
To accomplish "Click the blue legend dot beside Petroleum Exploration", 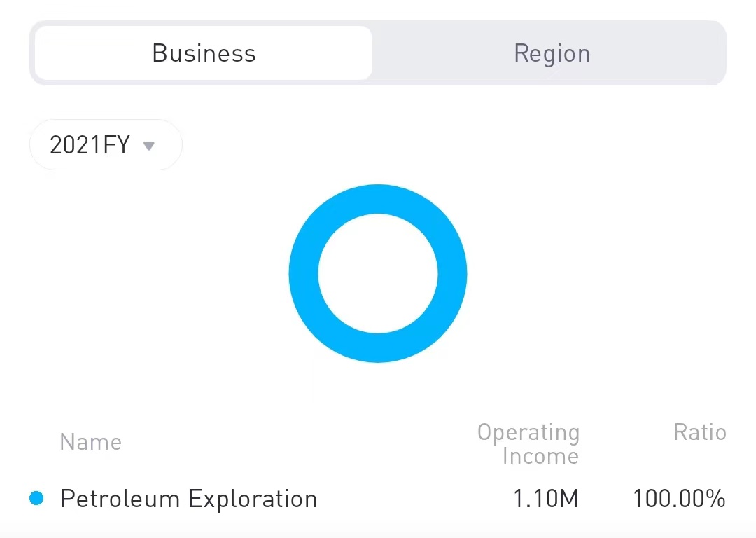I will (x=36, y=498).
